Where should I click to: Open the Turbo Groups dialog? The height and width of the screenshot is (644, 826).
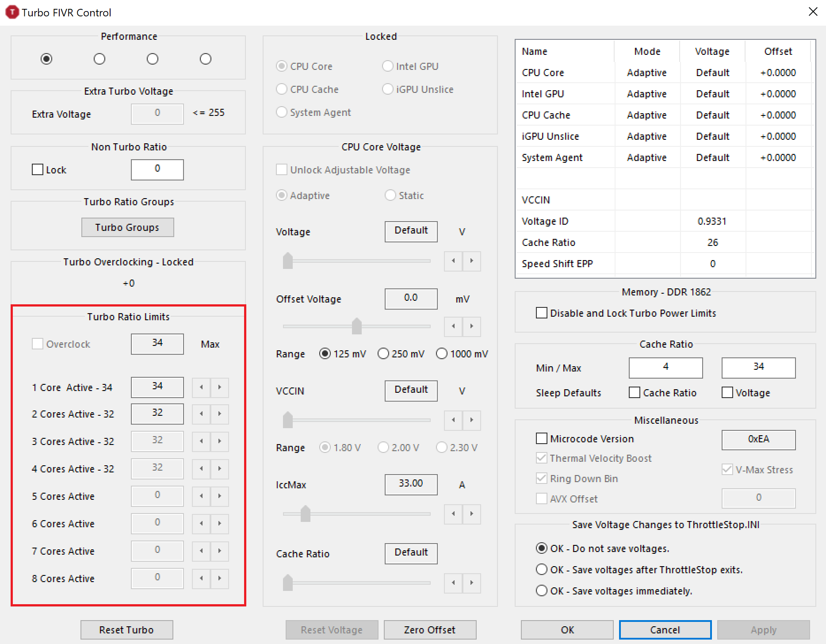[x=127, y=227]
